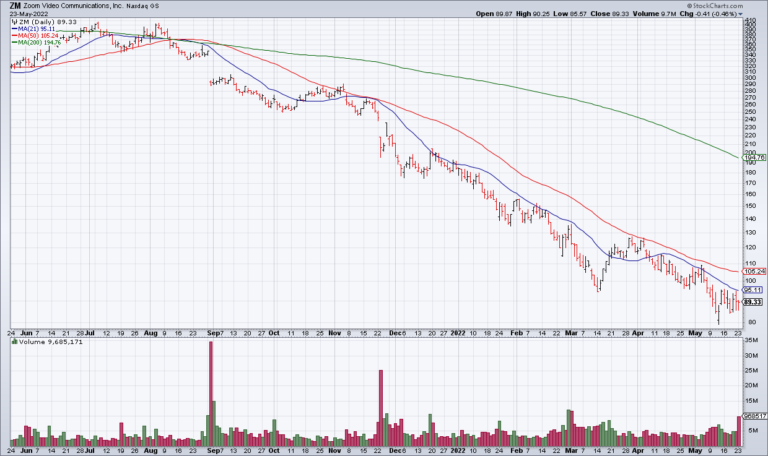Screen dimensions: 768x456
Task: Click the StockCharts.com attribution link
Action: click(x=715, y=6)
